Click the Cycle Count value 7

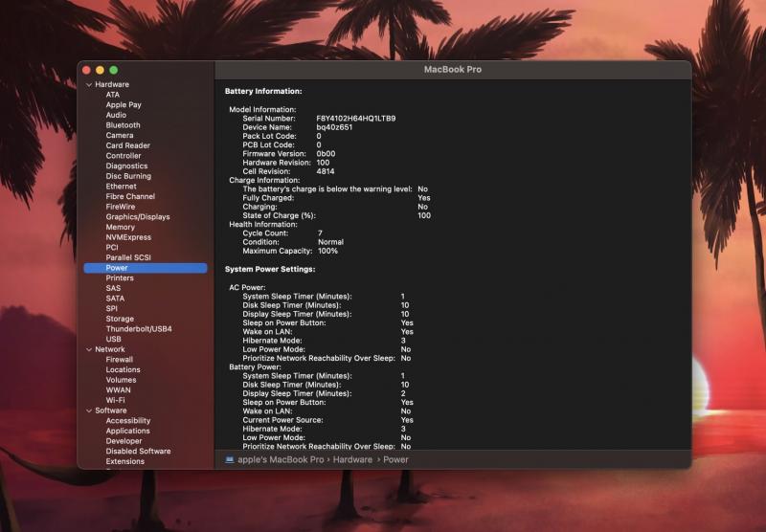click(320, 233)
